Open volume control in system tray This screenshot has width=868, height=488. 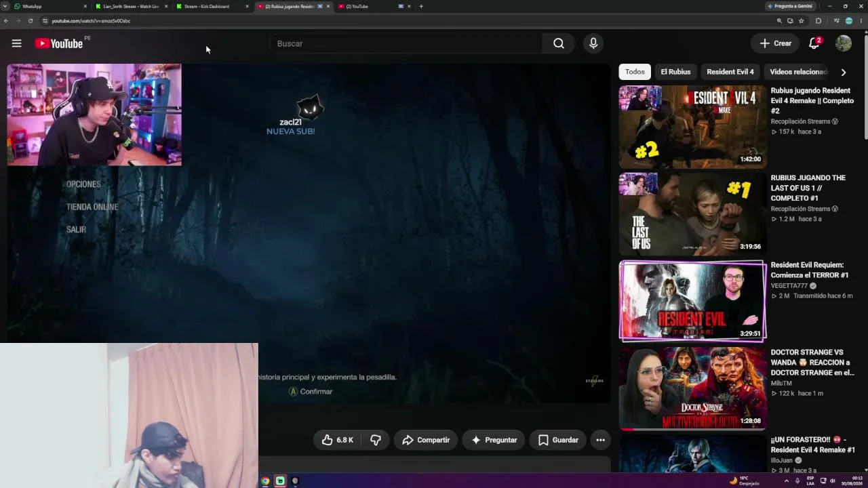pyautogui.click(x=833, y=481)
